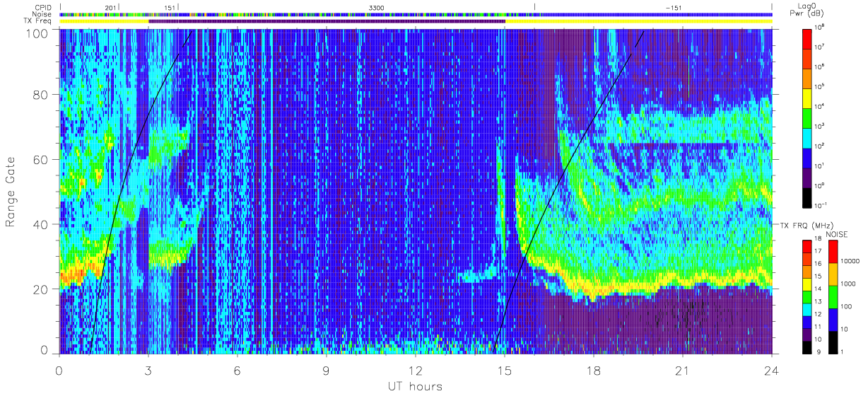The width and height of the screenshot is (868, 401).
Task: Click the x-axis tick label '3'
Action: coord(148,371)
